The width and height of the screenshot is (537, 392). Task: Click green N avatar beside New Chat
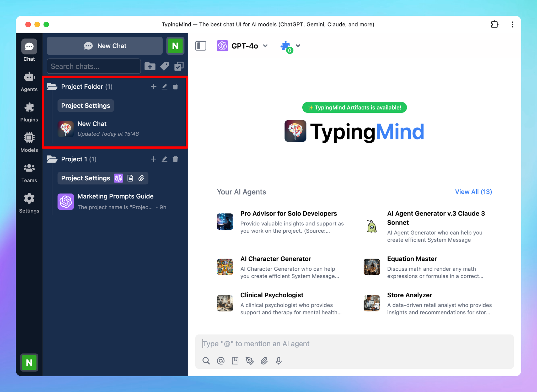pyautogui.click(x=175, y=46)
